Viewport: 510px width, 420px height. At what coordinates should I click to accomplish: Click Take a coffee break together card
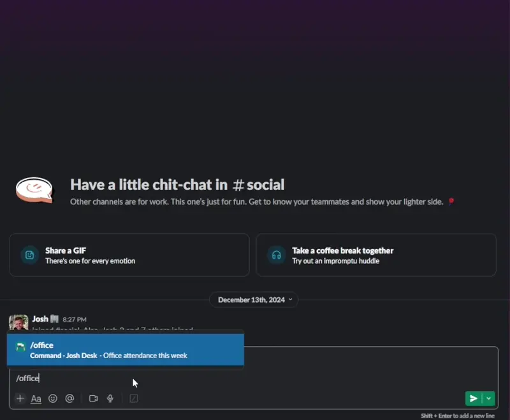click(375, 255)
